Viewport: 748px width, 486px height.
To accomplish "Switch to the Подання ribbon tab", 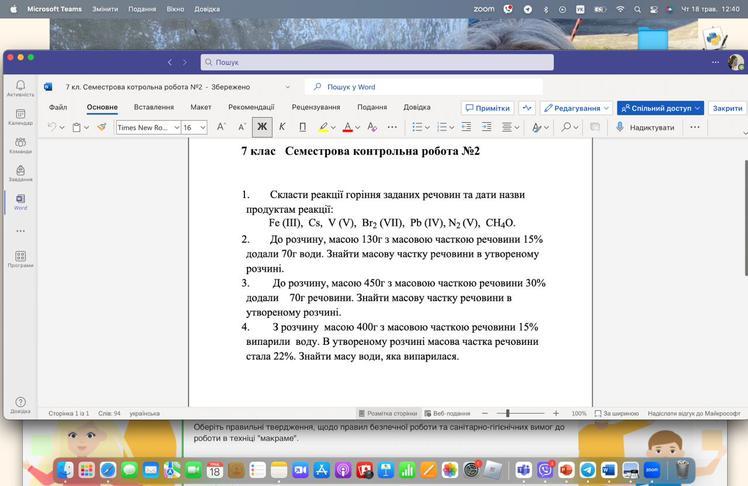I will point(372,107).
